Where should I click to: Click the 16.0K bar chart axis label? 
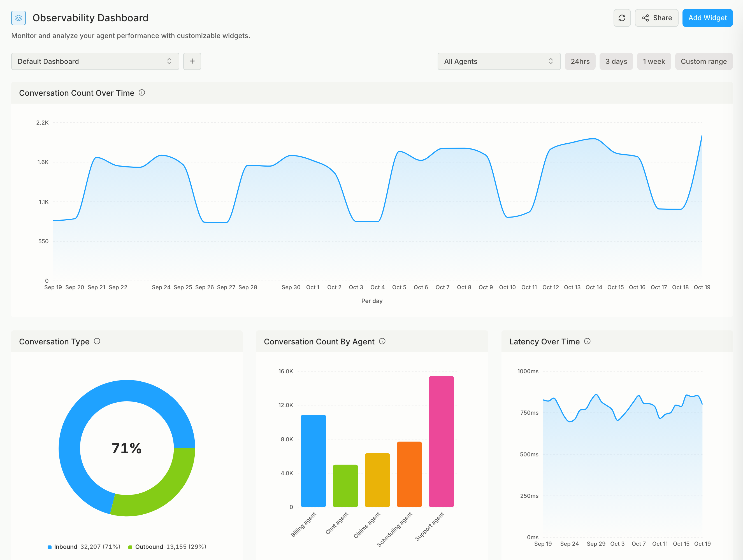(x=285, y=371)
